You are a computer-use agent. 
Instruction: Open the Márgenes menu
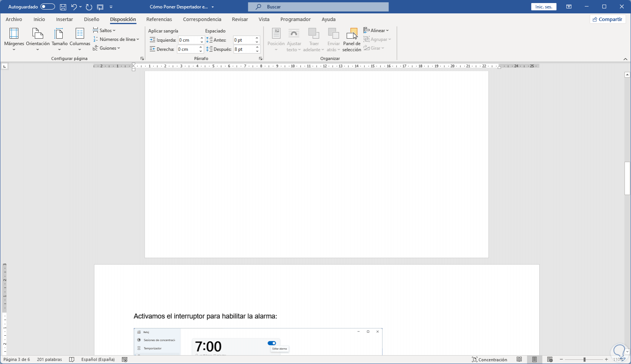coord(14,39)
